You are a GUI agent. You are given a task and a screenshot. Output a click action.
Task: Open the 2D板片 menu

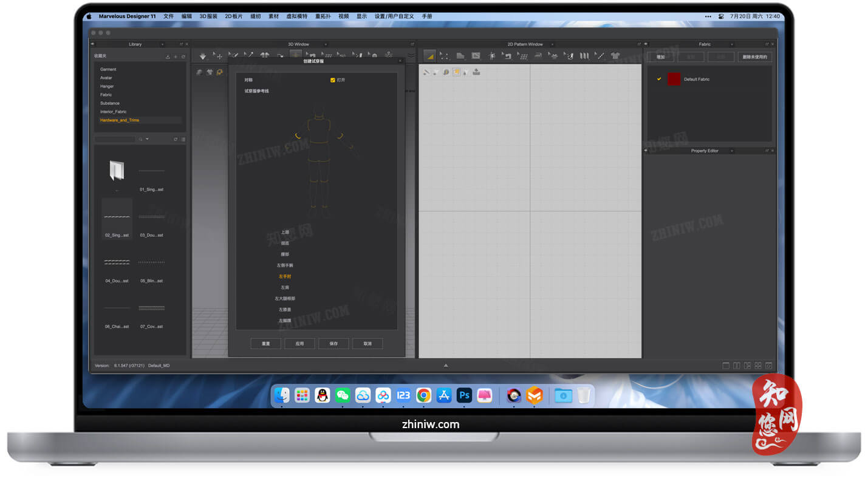click(x=234, y=16)
